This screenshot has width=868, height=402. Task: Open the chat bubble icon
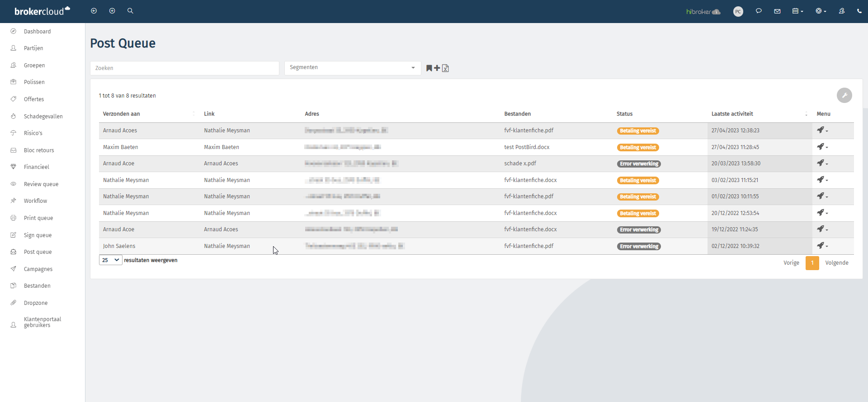tap(759, 11)
